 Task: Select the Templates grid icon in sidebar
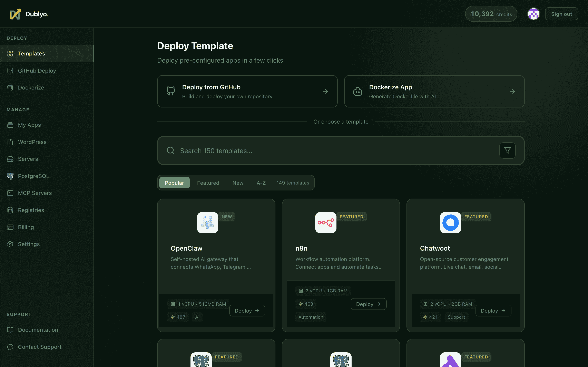tap(10, 53)
